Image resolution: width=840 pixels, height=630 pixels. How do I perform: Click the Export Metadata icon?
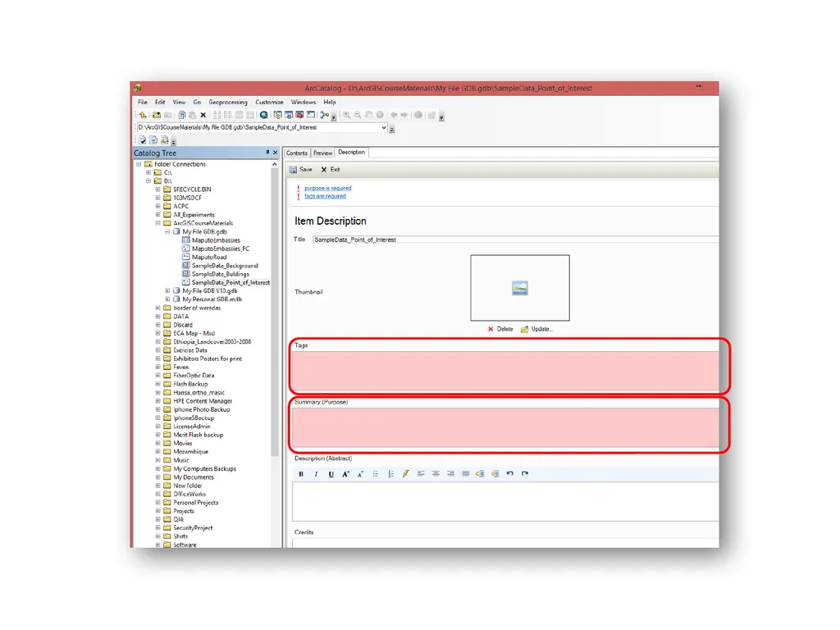[153, 139]
